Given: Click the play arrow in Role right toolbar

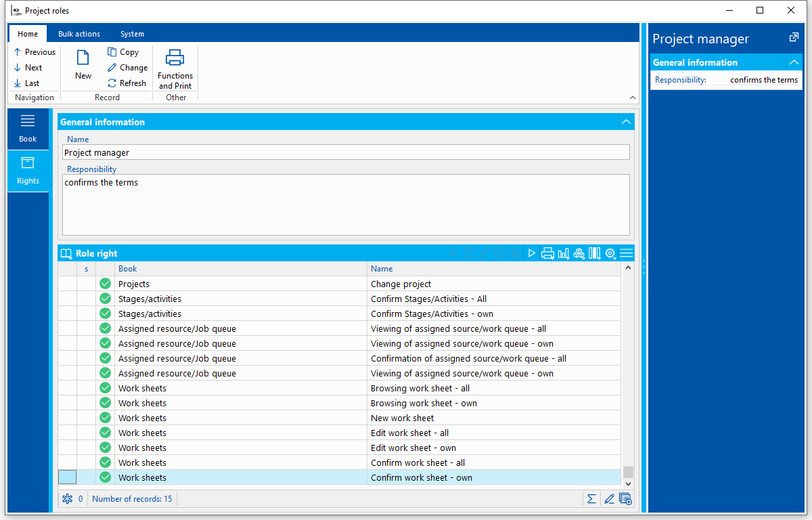Looking at the screenshot, I should 532,253.
